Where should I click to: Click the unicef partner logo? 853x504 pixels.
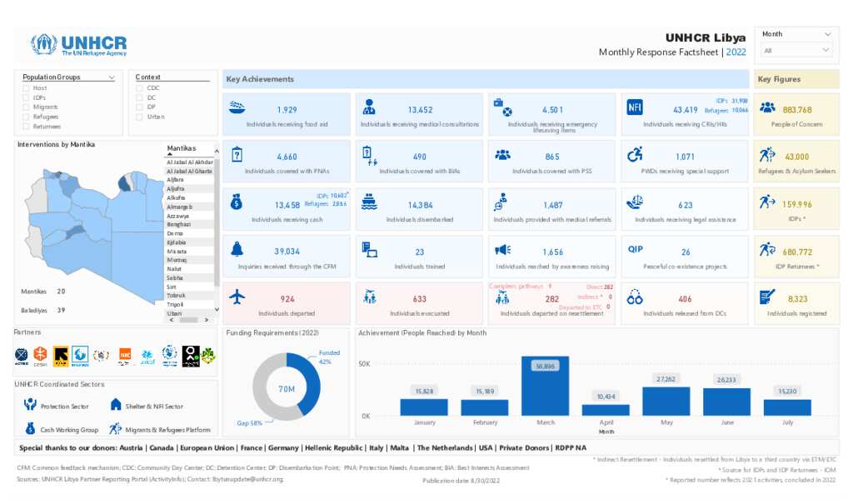coord(147,357)
